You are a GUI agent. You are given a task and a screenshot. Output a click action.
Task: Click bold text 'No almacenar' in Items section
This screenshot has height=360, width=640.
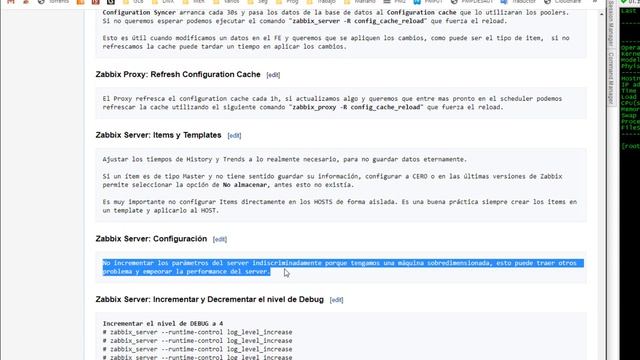tap(245, 185)
